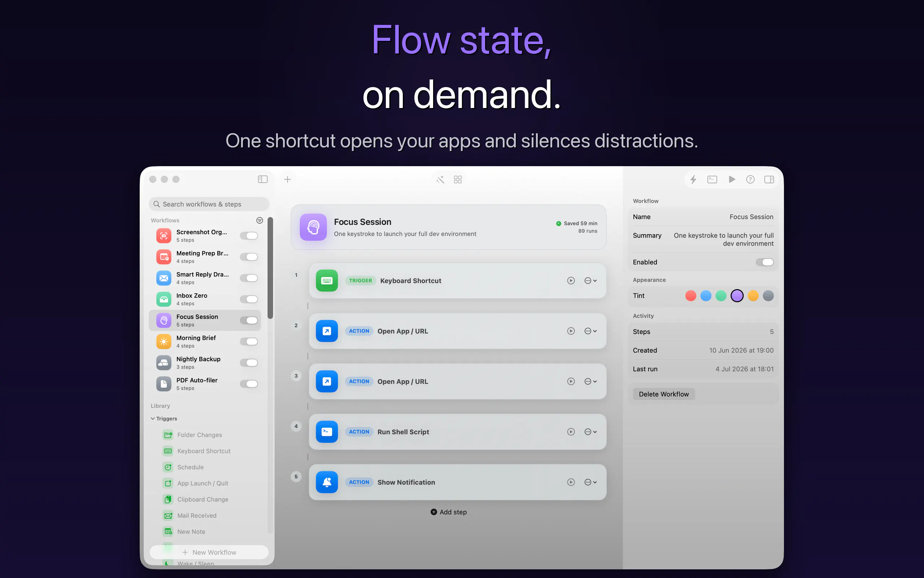
Task: Choose the blue tint swatch
Action: 706,296
